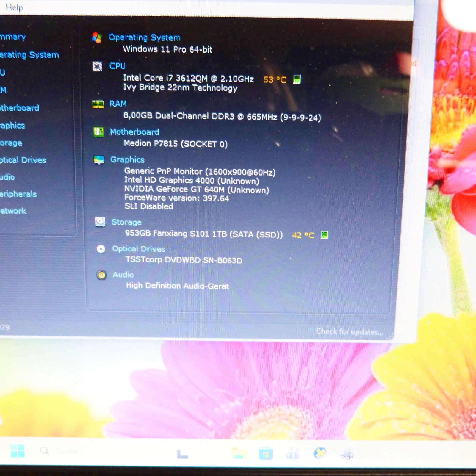
Task: Open Task View in the taskbar
Action: pyautogui.click(x=182, y=454)
